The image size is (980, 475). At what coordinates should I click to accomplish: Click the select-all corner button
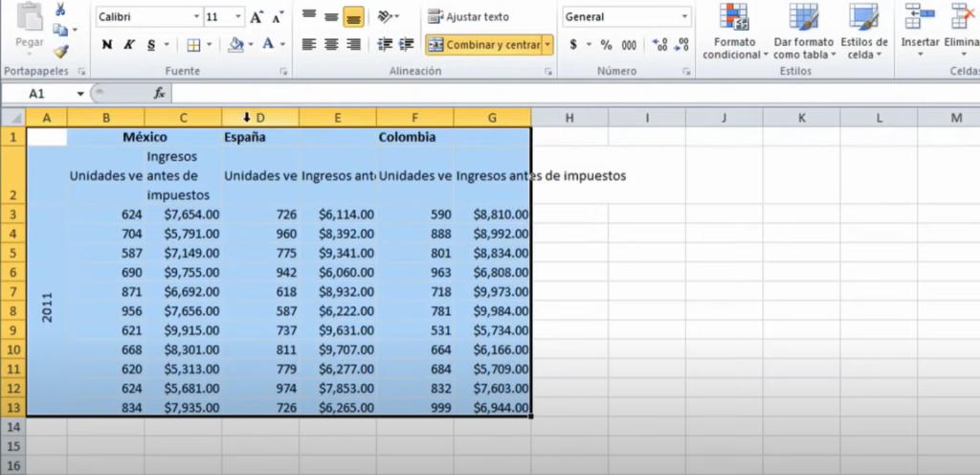point(13,118)
